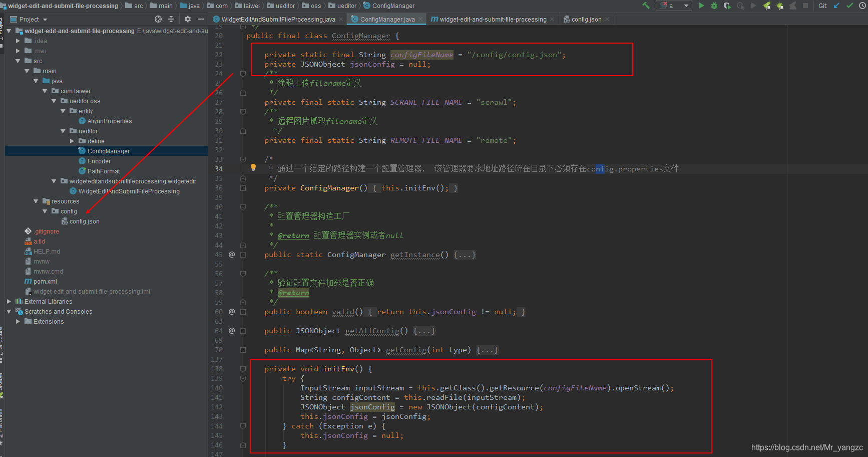Close the config.json editor tab

click(607, 19)
